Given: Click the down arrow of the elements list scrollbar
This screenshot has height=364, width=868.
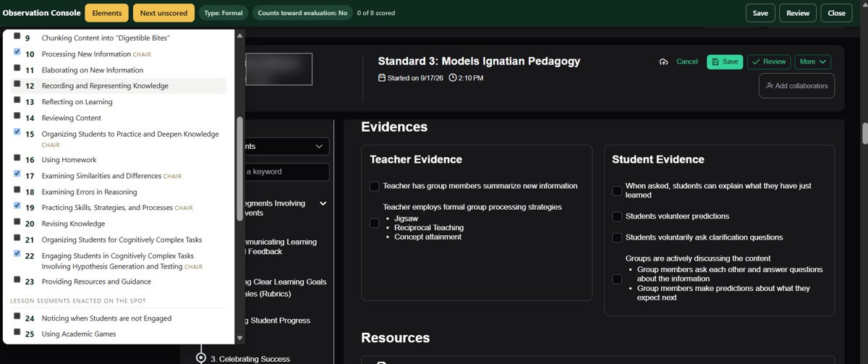Looking at the screenshot, I should pos(240,338).
